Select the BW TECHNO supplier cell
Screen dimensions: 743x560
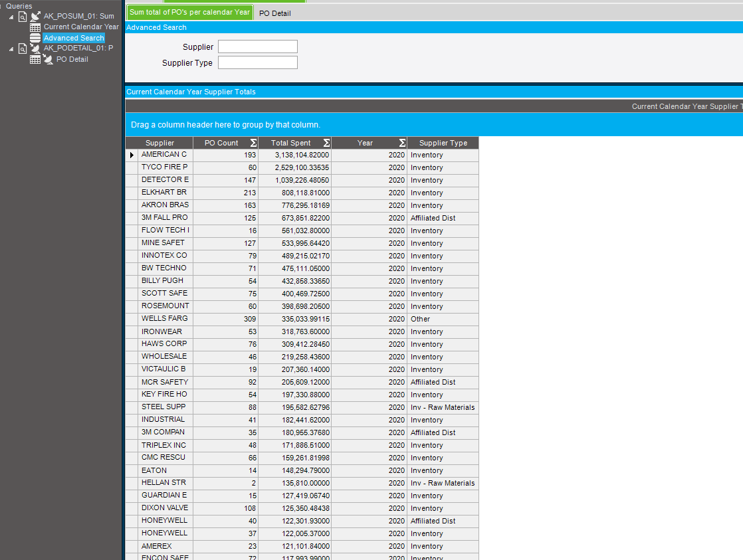165,268
